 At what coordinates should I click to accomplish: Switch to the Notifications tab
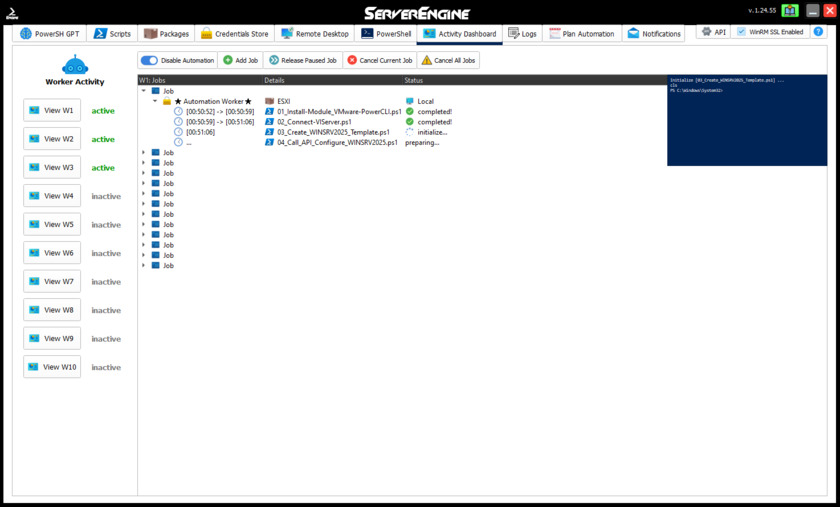point(654,34)
